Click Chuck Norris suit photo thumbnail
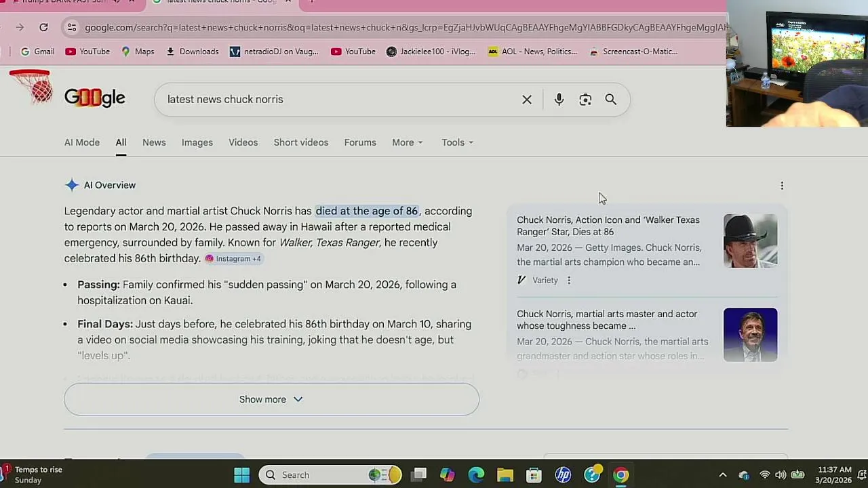This screenshot has width=868, height=488. [x=750, y=335]
